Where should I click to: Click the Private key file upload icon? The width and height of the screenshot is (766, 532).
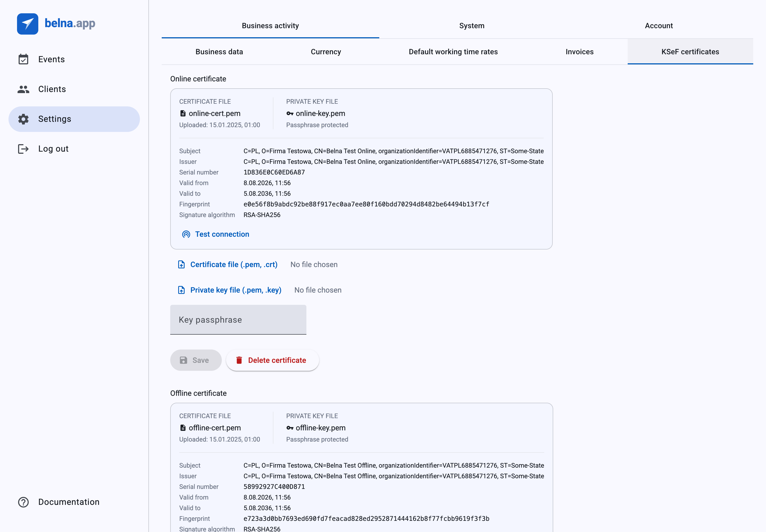(181, 290)
